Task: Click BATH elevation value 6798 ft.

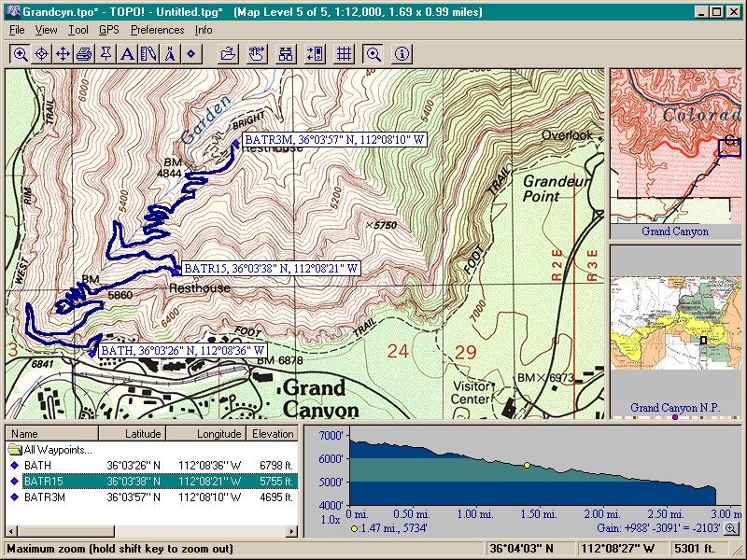Action: tap(276, 465)
